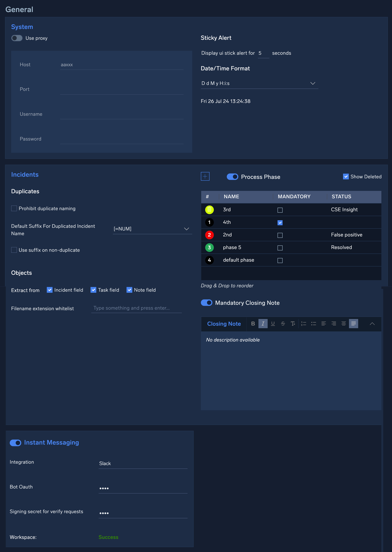The image size is (392, 552).
Task: Add a new process phase with the plus icon
Action: pos(205,177)
